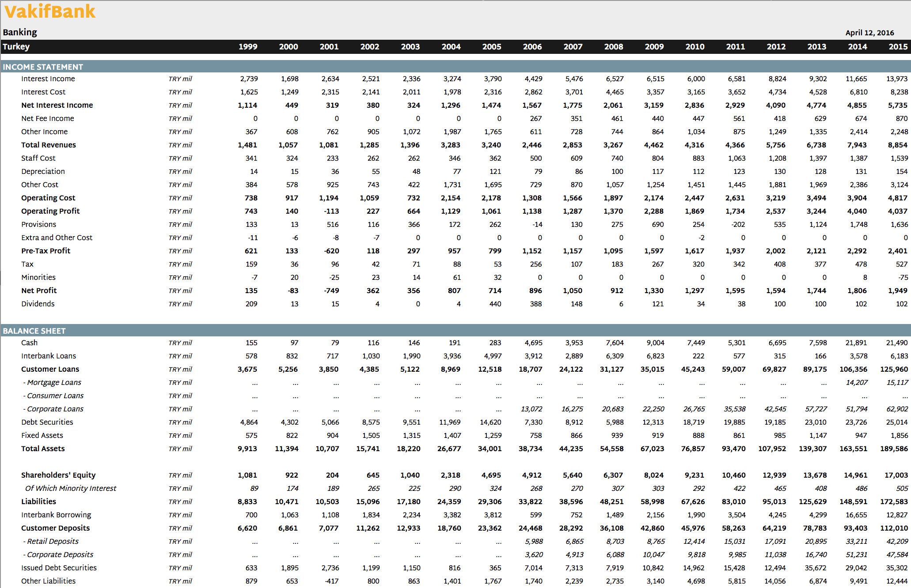Click the 1999 year column header
The image size is (911, 588).
tap(248, 46)
